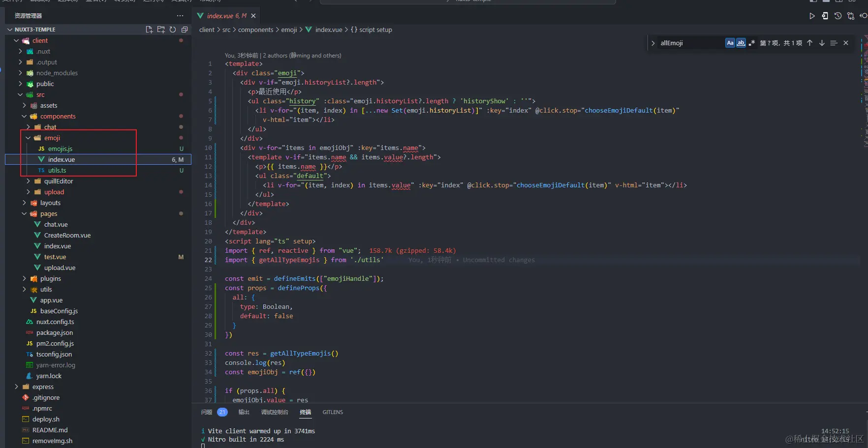Screen dimensions: 868x448
Task: Open the 终端 terminal tab
Action: click(306, 412)
